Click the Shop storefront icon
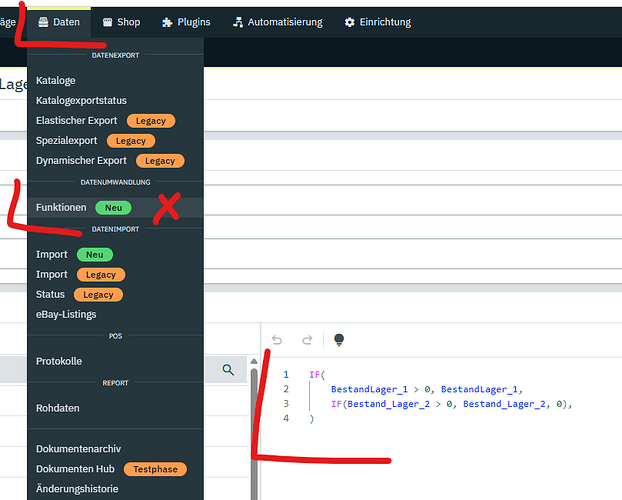Image resolution: width=622 pixels, height=500 pixels. click(x=107, y=22)
